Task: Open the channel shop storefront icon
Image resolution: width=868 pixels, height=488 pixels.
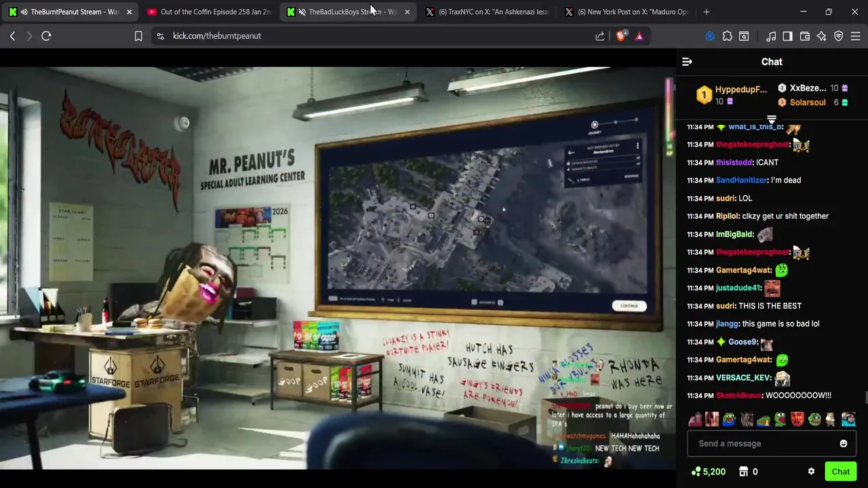Action: coord(743,472)
